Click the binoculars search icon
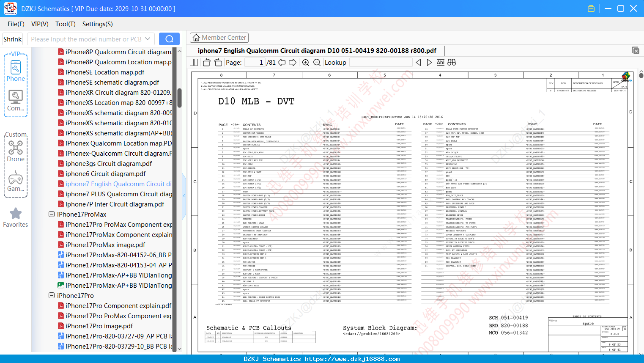 click(x=452, y=62)
